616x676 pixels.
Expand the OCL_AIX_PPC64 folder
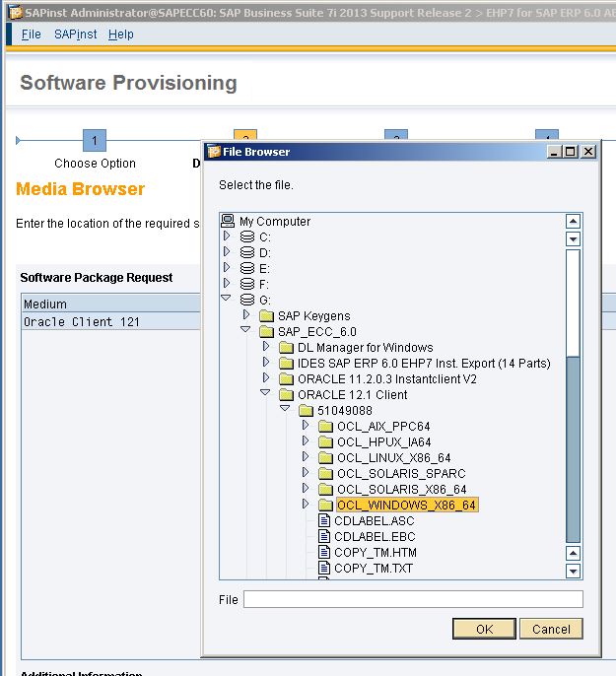point(306,425)
